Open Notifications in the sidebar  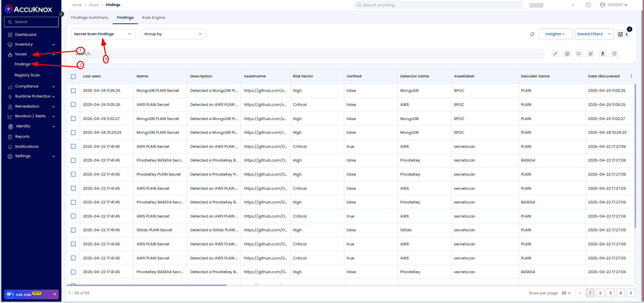click(26, 146)
